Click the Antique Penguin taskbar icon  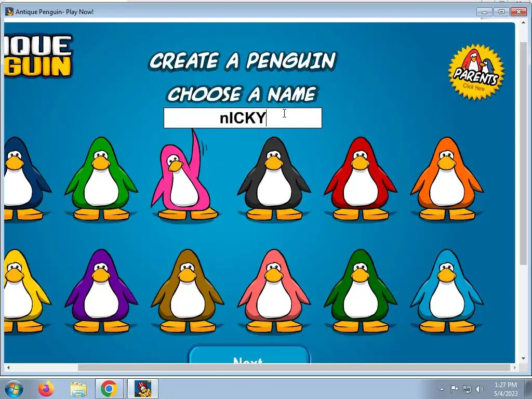[x=143, y=389]
